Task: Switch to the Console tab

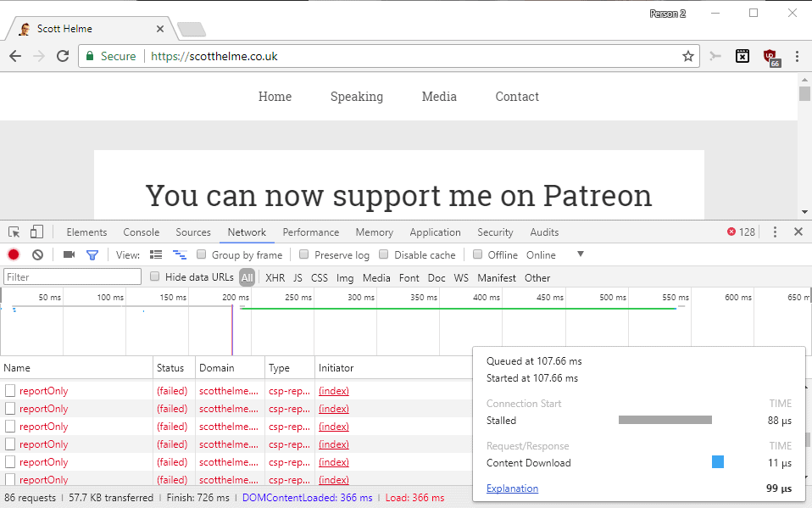Action: [x=142, y=232]
